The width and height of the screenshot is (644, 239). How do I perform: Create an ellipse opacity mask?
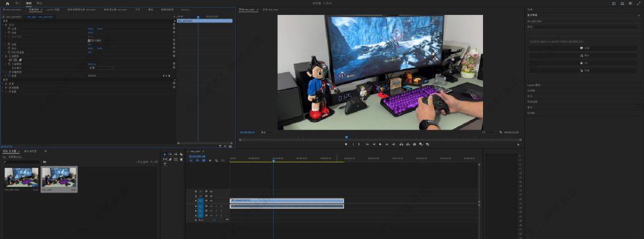10,60
